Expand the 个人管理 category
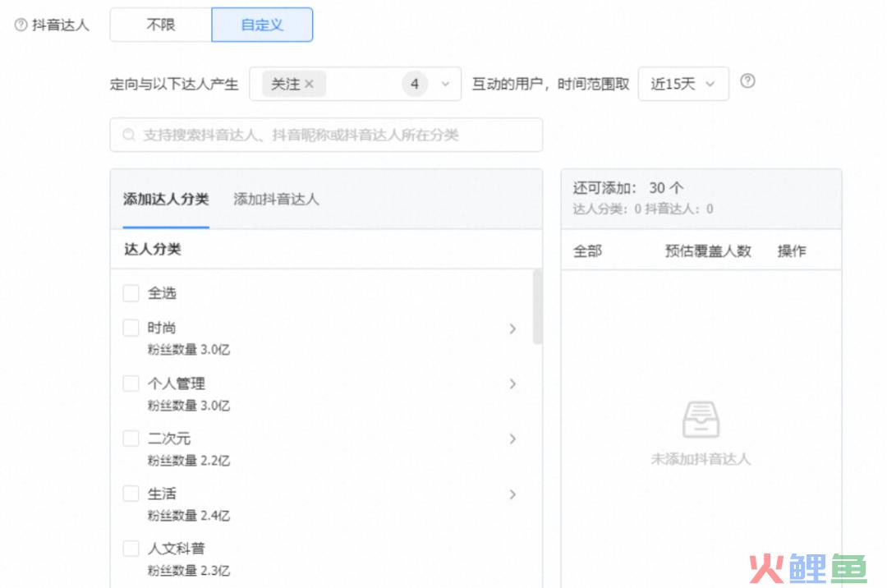887x588 pixels. point(512,384)
